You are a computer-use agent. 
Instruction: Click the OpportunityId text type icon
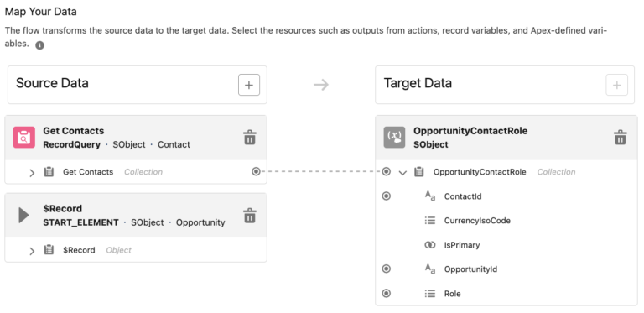(x=429, y=269)
